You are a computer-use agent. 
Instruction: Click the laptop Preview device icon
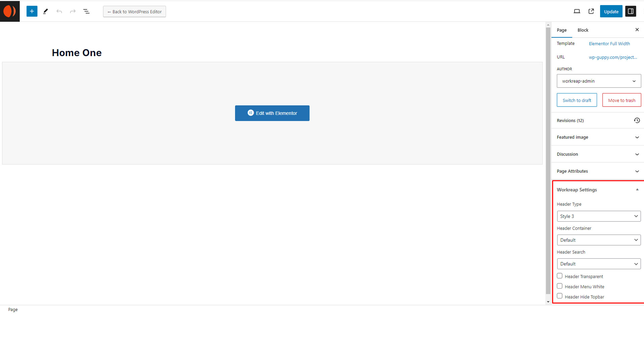tap(577, 11)
